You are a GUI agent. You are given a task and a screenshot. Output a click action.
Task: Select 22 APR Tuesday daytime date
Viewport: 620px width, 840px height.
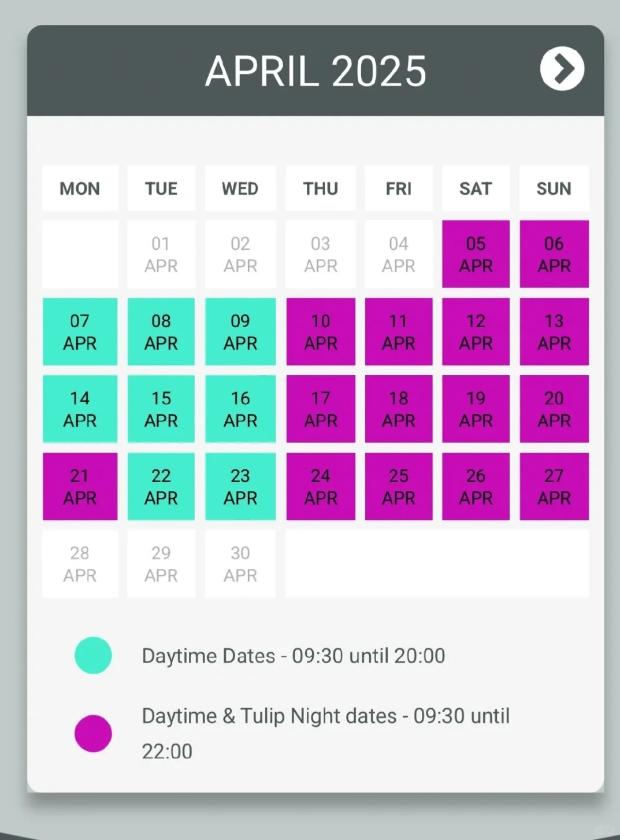[161, 486]
